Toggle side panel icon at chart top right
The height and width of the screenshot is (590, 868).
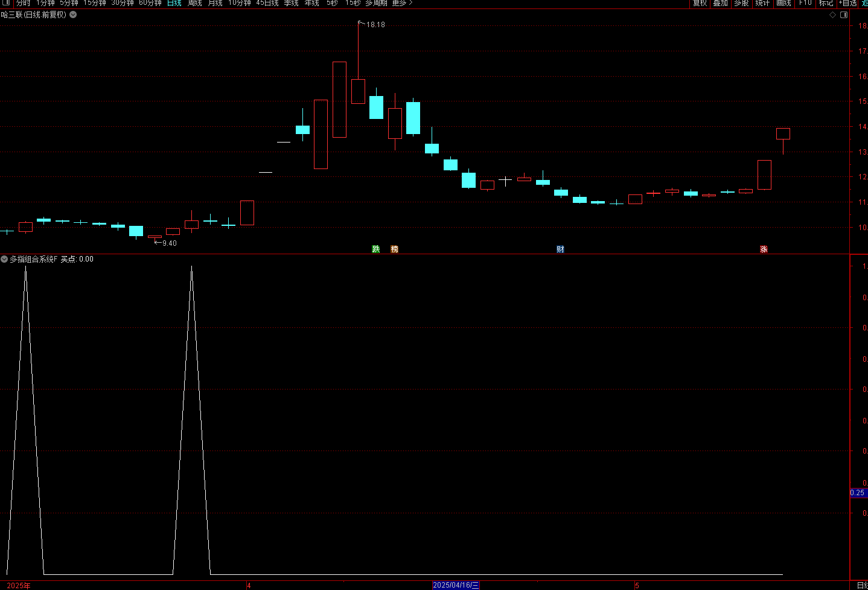(844, 15)
